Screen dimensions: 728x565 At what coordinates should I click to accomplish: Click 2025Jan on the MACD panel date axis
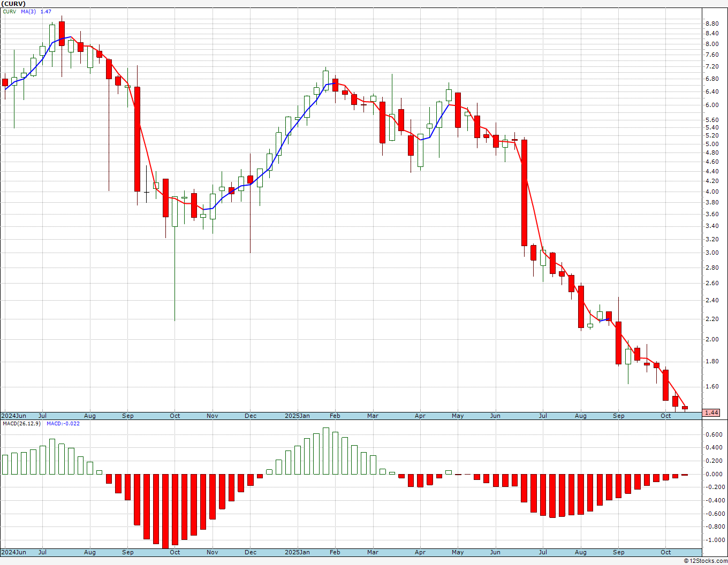[x=297, y=552]
